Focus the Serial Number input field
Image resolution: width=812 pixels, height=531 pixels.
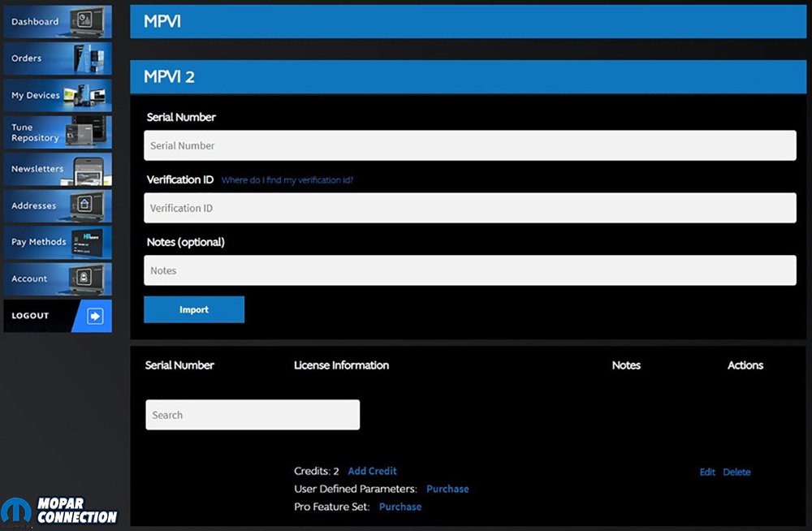click(469, 145)
